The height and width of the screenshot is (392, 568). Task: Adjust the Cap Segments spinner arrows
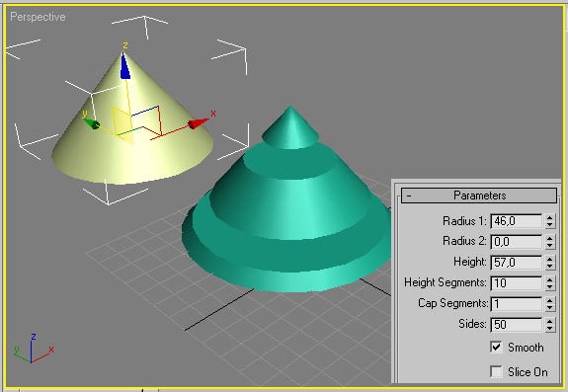coord(549,304)
